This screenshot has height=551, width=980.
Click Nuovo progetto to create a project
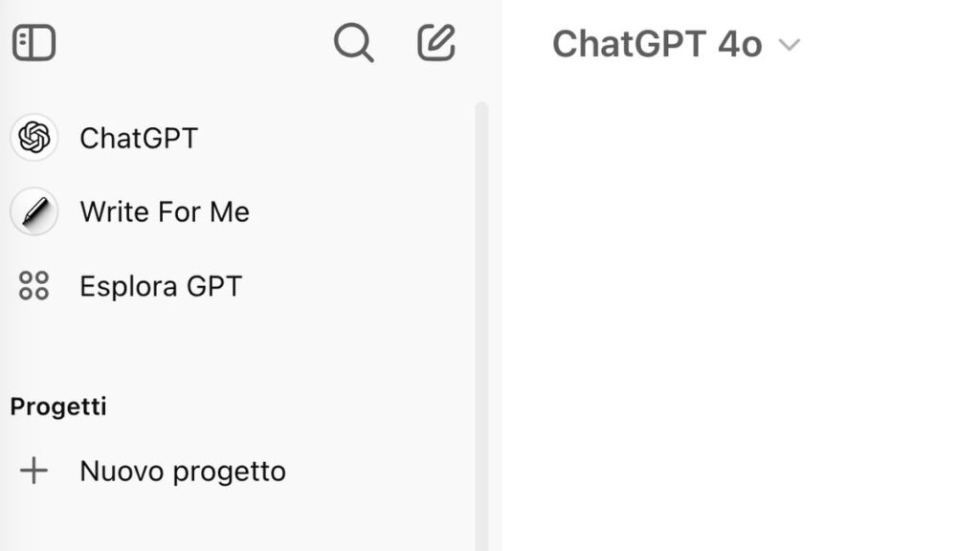coord(184,470)
